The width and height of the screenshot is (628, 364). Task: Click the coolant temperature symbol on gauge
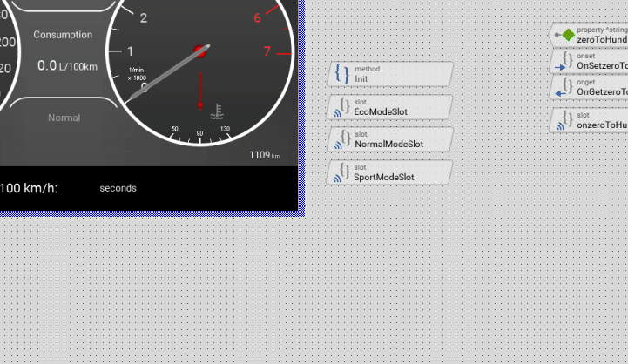click(x=217, y=111)
